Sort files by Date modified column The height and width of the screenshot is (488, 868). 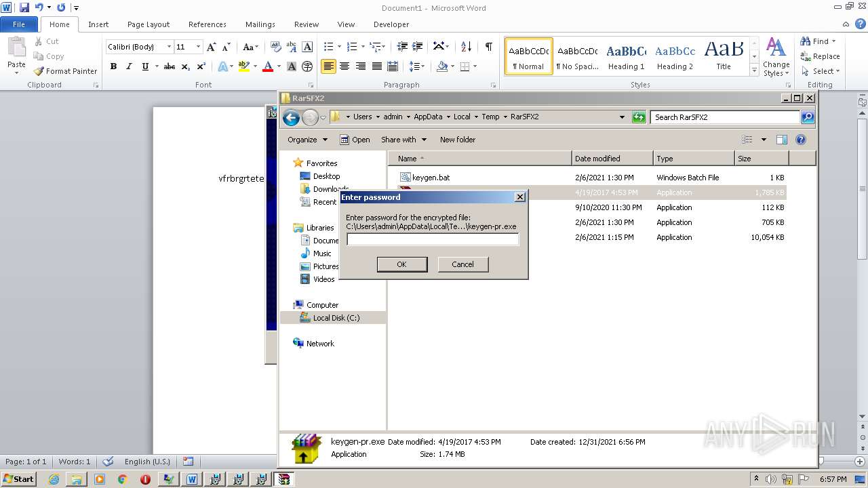pyautogui.click(x=612, y=159)
